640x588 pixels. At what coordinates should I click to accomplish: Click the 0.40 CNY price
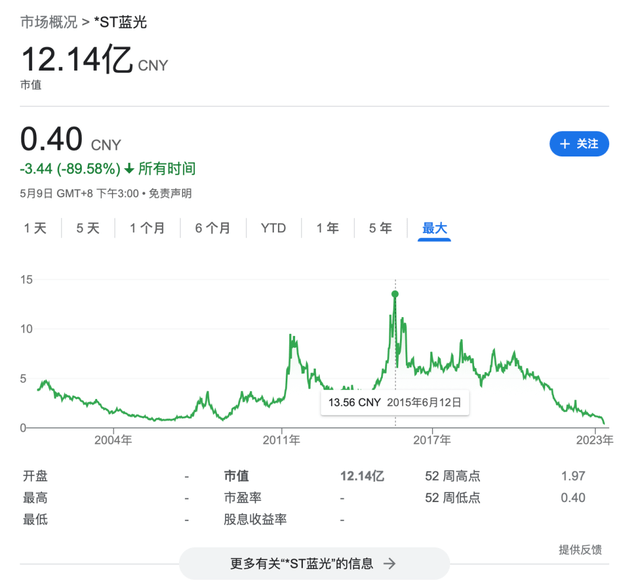pos(71,140)
